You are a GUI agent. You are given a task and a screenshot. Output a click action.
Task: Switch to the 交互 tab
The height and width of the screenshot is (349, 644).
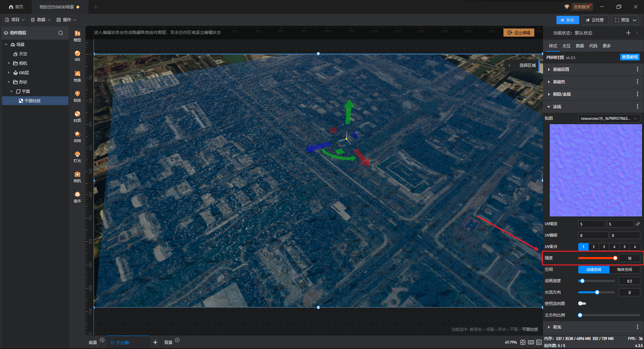pos(566,46)
